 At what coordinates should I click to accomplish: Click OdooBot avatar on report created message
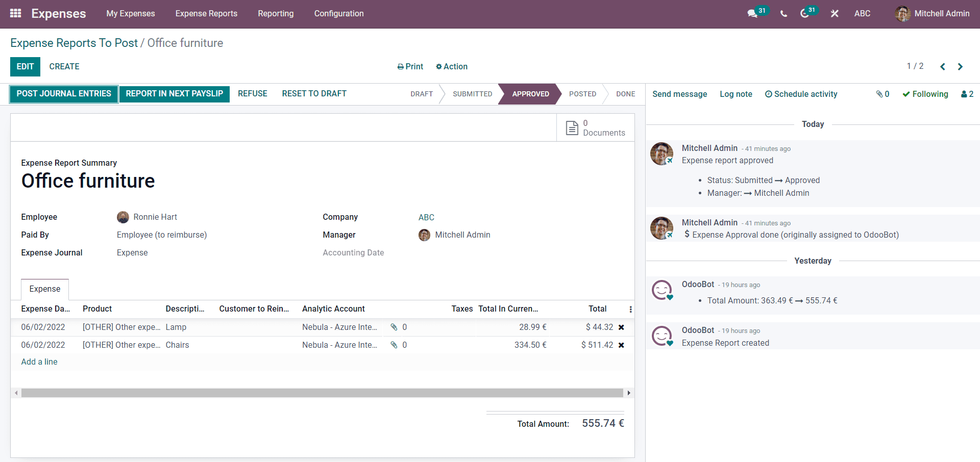(x=662, y=336)
